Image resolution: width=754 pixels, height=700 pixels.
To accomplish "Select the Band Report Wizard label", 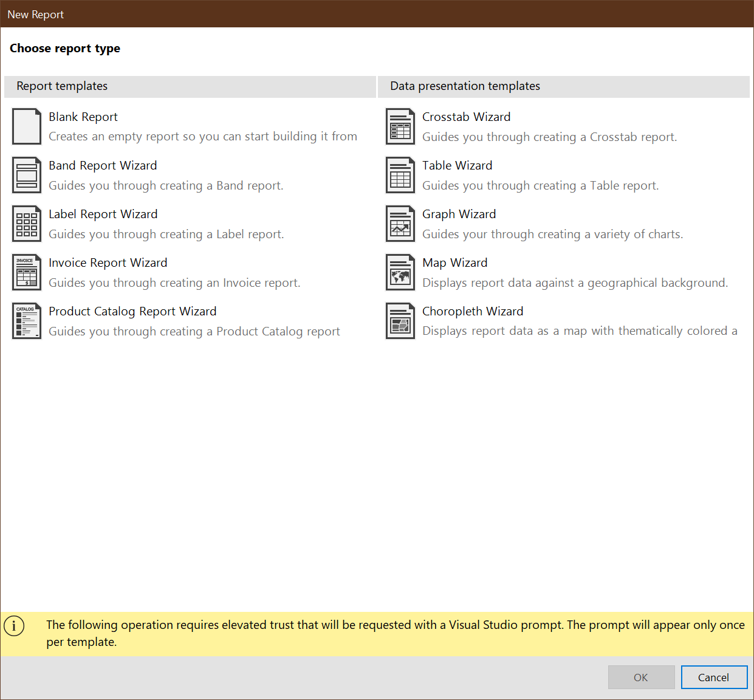I will coord(102,165).
